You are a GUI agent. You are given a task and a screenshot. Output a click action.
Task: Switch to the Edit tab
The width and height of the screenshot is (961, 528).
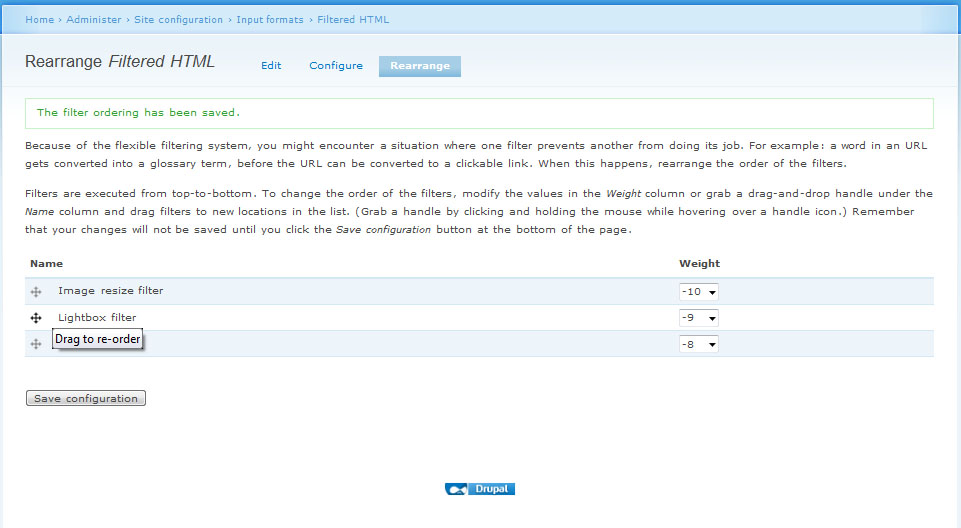tap(271, 66)
